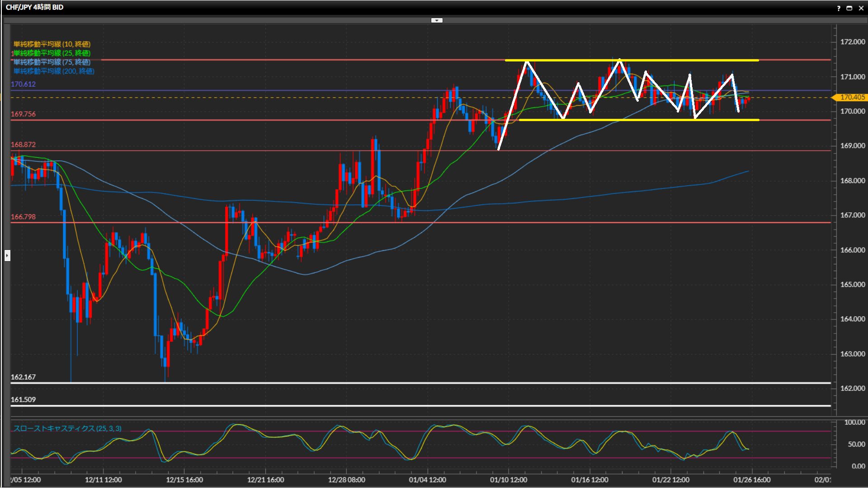Click the 75-period moving average label
This screenshot has height=488, width=868.
pyautogui.click(x=52, y=62)
